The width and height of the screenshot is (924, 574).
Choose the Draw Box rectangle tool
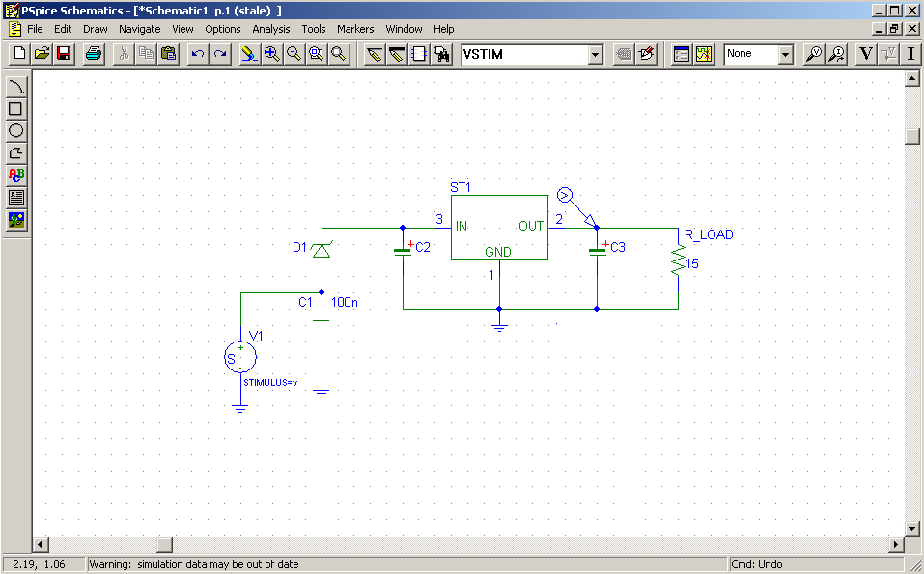click(x=16, y=109)
